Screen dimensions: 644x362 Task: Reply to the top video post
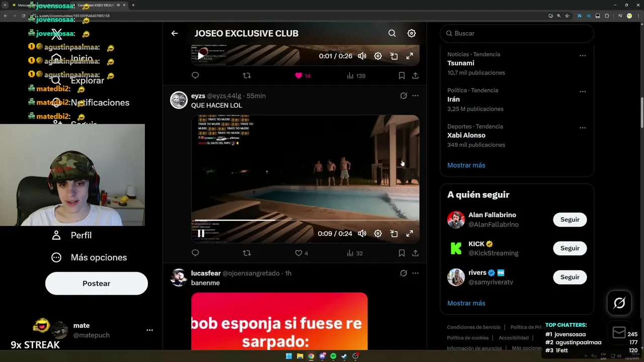[x=195, y=75]
